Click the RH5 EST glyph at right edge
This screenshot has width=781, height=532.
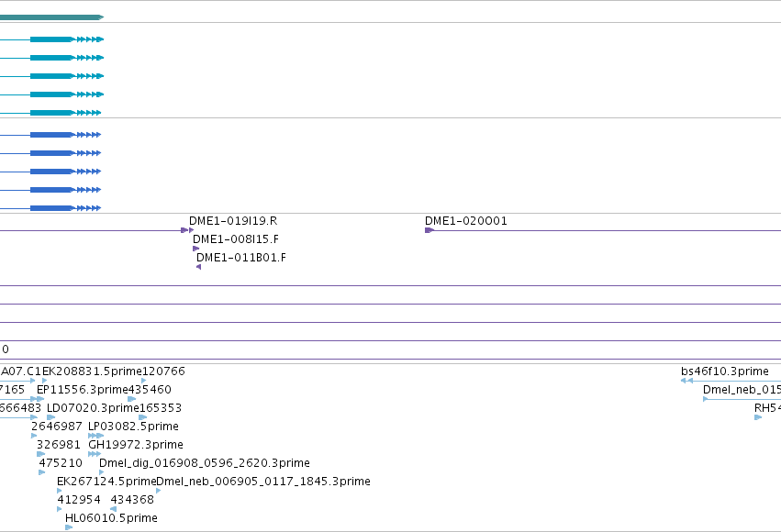point(758,417)
